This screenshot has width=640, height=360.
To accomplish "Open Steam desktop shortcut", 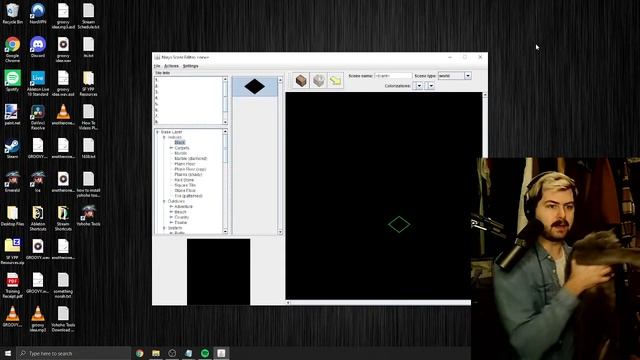I will click(12, 149).
